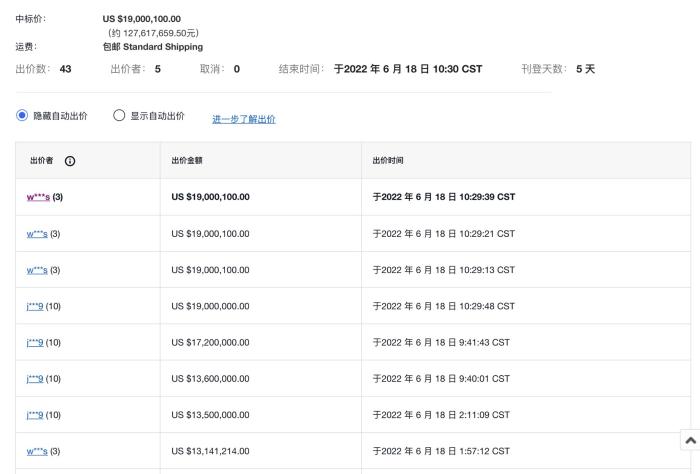Open w***s bidder link for US $13,141,214.00 bid

[38, 451]
